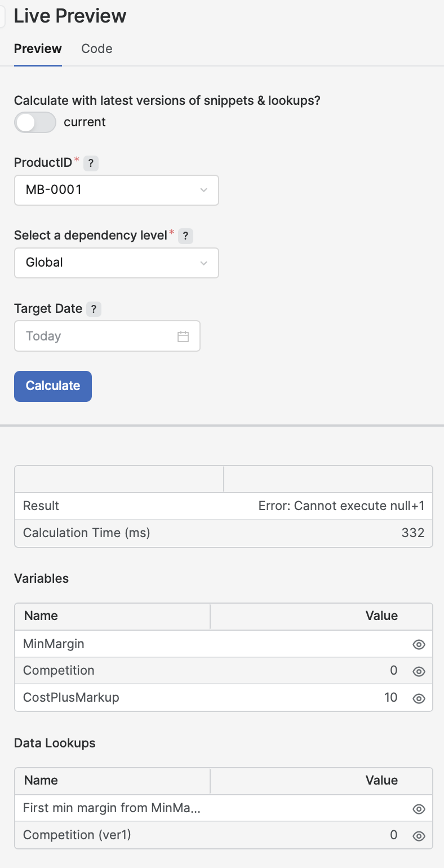Switch to the Code tab
Screen dimensions: 444x868
pos(97,49)
